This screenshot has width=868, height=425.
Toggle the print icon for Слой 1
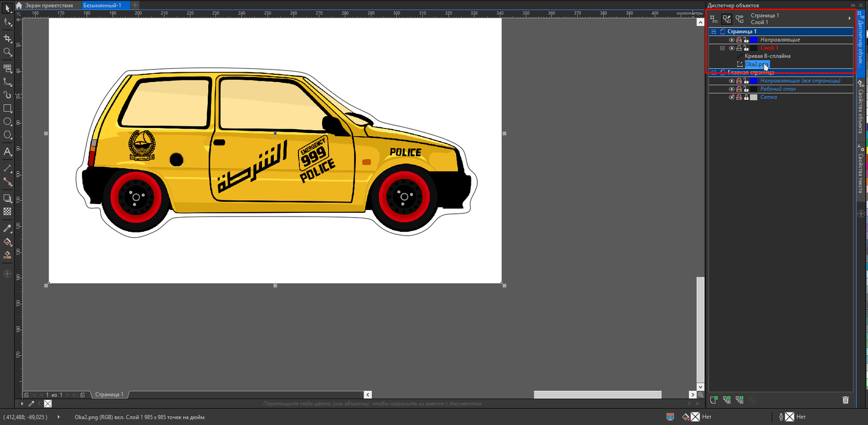pyautogui.click(x=739, y=48)
